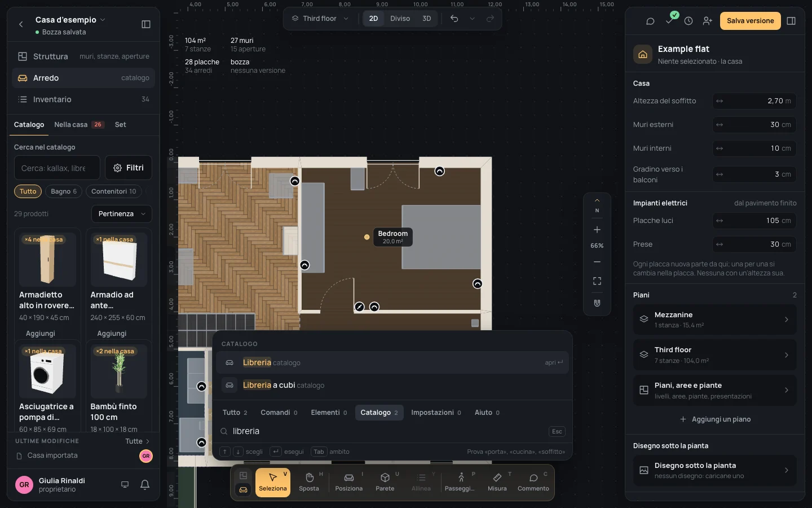Image resolution: width=812 pixels, height=508 pixels.
Task: Choose the Libreria a cubi result
Action: click(392, 386)
